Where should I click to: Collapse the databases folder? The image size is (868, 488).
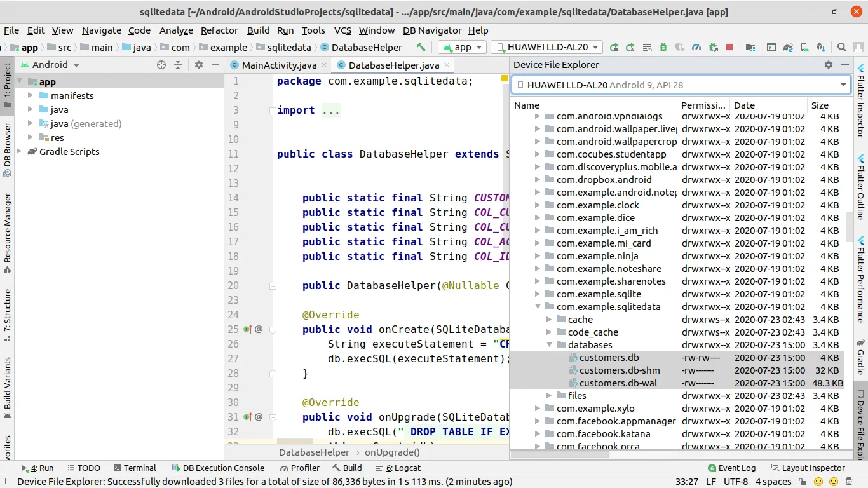[x=550, y=345]
